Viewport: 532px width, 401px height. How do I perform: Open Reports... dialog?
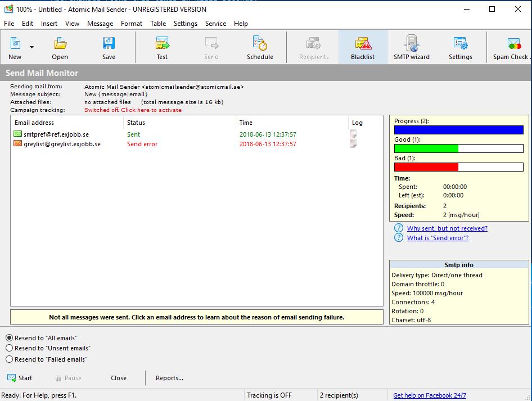[169, 378]
